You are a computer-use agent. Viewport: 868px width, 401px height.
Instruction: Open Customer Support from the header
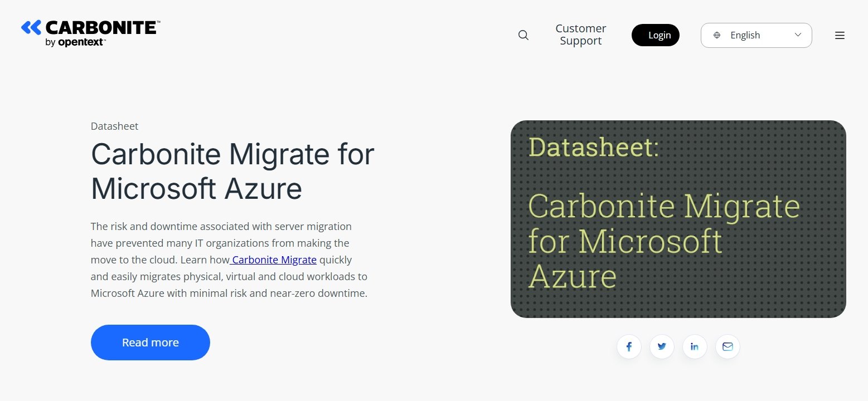(580, 35)
